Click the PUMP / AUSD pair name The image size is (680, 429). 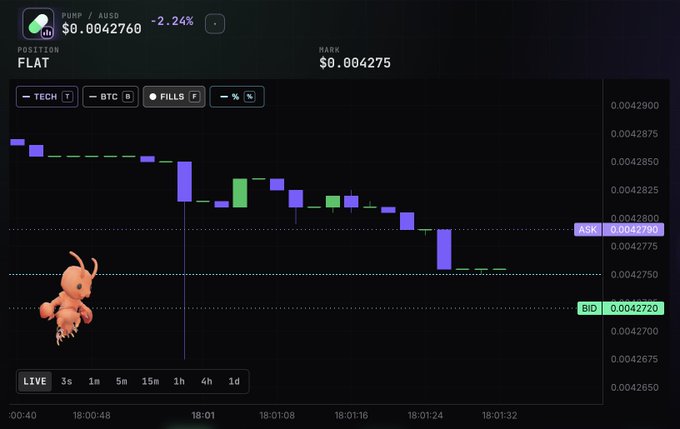[90, 16]
